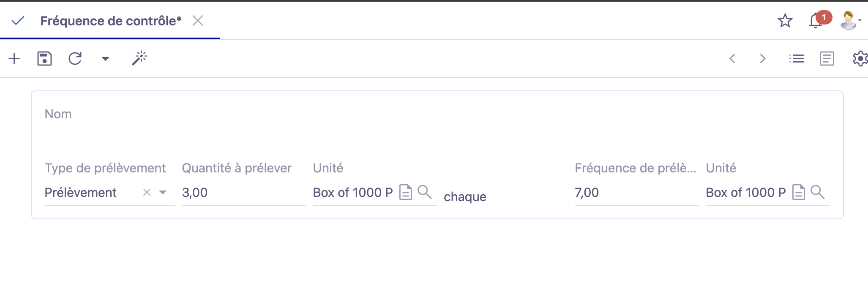Click the Quantité à prélever field
The height and width of the screenshot is (300, 868).
[243, 193]
